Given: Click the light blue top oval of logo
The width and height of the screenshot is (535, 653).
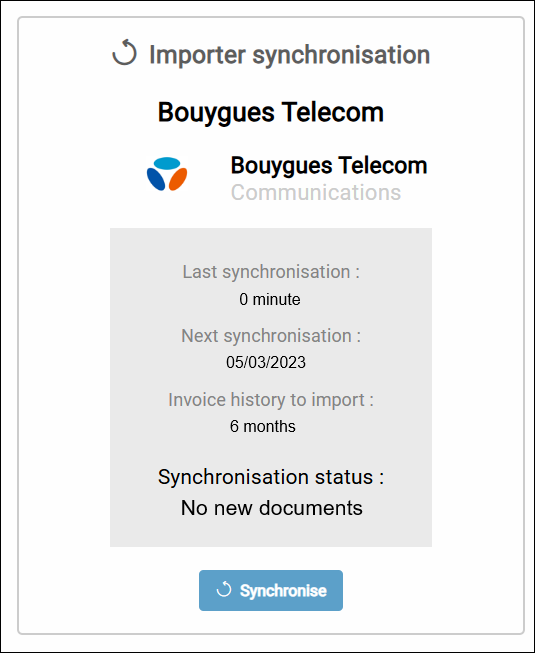Looking at the screenshot, I should (167, 163).
